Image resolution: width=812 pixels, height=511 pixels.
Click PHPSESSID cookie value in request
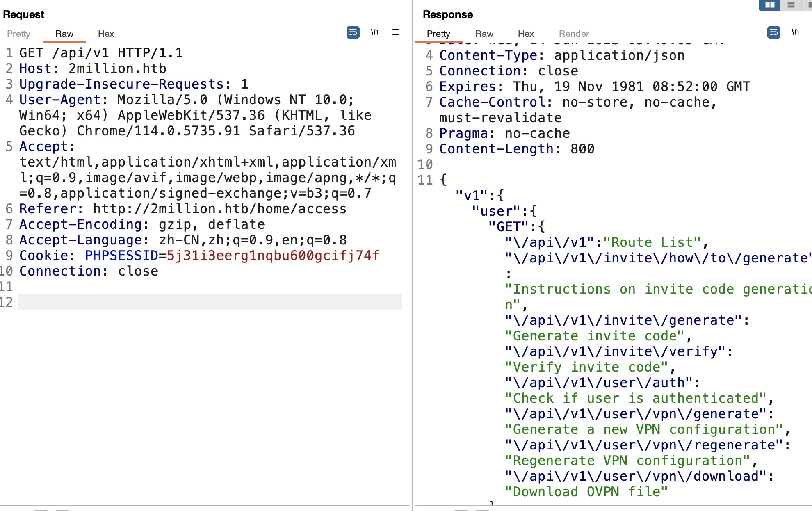tap(273, 255)
